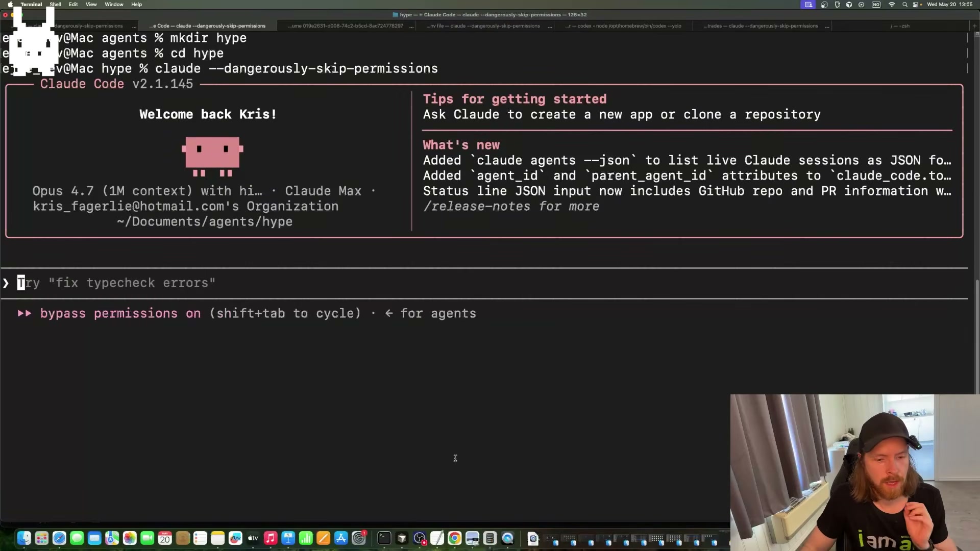Open Messages app in Dock
This screenshot has height=551, width=980.
click(77, 538)
